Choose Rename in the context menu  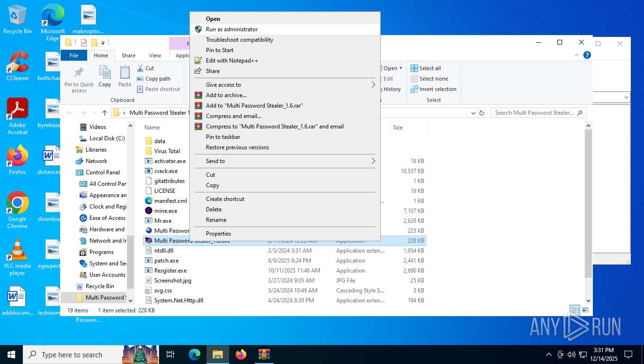tap(285, 220)
